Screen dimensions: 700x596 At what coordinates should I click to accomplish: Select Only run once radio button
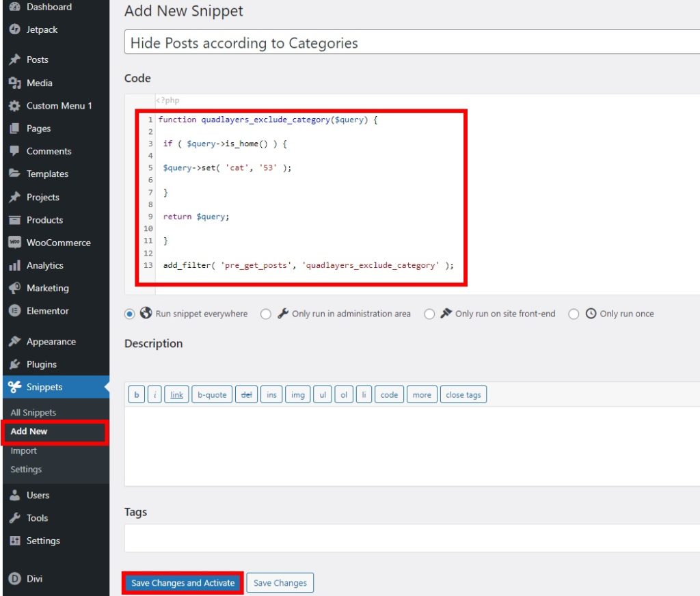pyautogui.click(x=574, y=314)
